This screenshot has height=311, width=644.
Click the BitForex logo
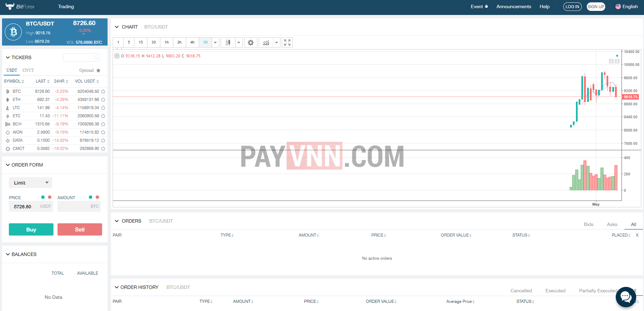pyautogui.click(x=20, y=6)
